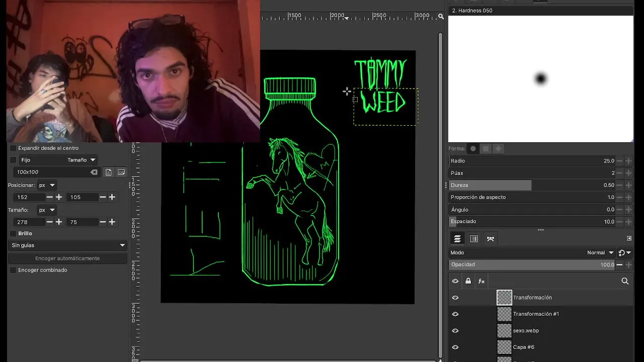644x362 pixels.
Task: Open the layers dock configuration menu
Action: [x=629, y=238]
